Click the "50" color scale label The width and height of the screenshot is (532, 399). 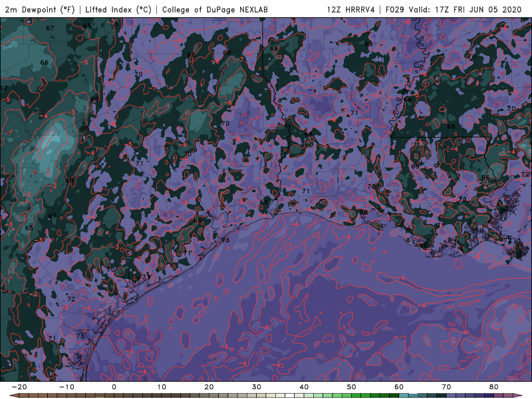(x=352, y=387)
